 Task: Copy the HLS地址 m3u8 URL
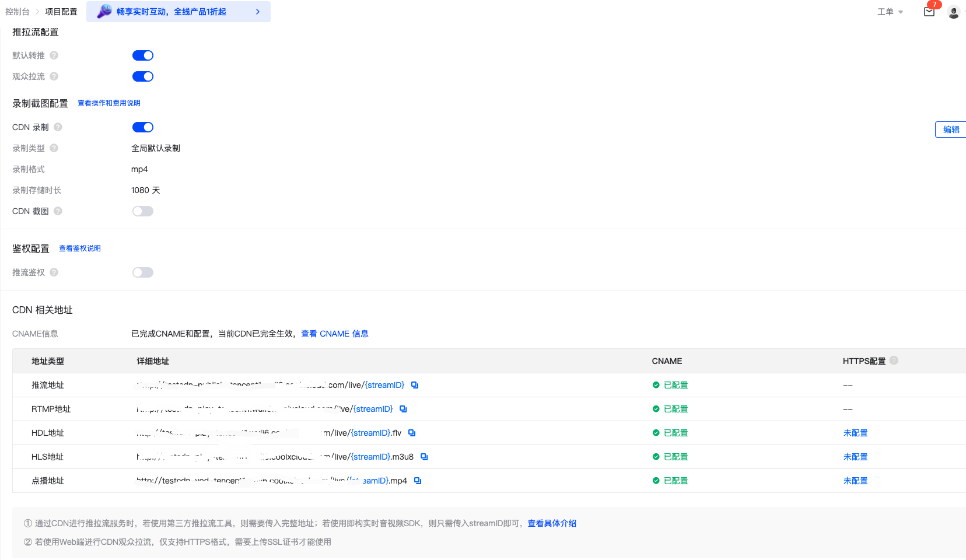424,457
